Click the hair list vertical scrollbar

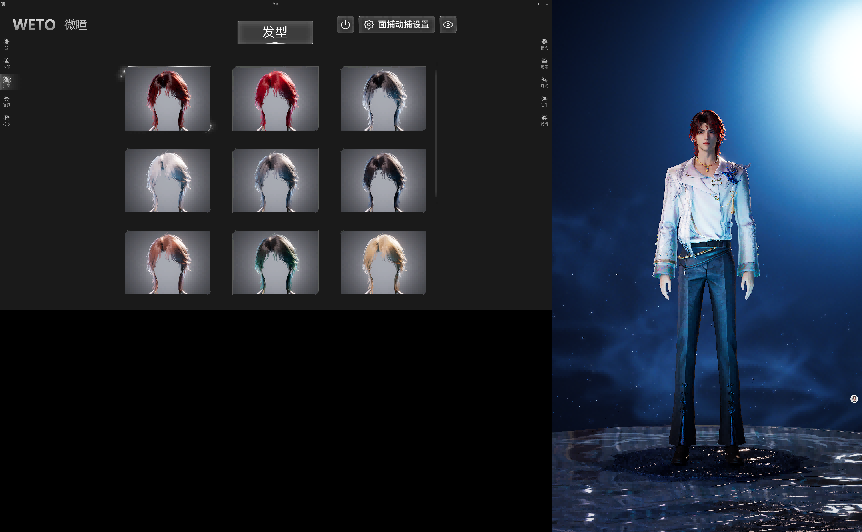click(x=436, y=132)
